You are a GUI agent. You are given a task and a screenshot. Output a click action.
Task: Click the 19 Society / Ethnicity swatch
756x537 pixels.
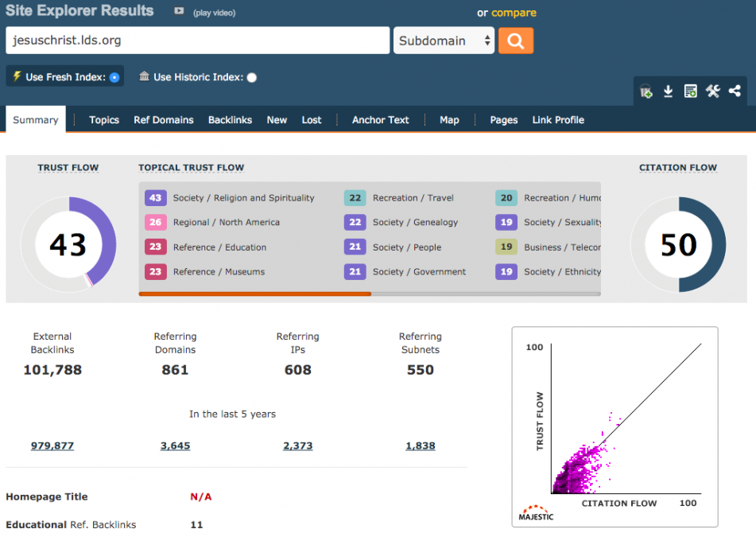(506, 271)
